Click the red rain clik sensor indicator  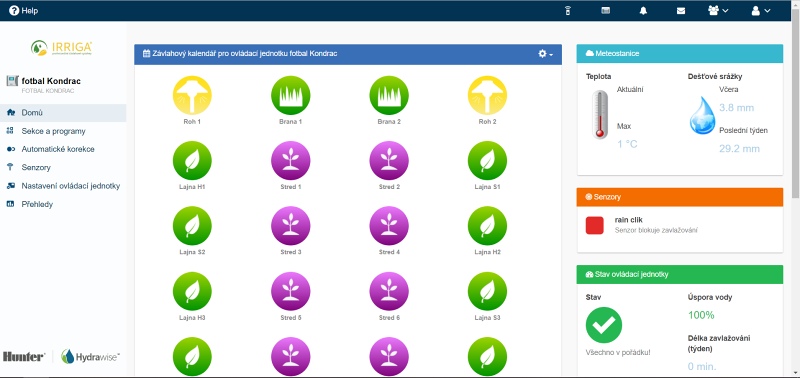coord(594,225)
